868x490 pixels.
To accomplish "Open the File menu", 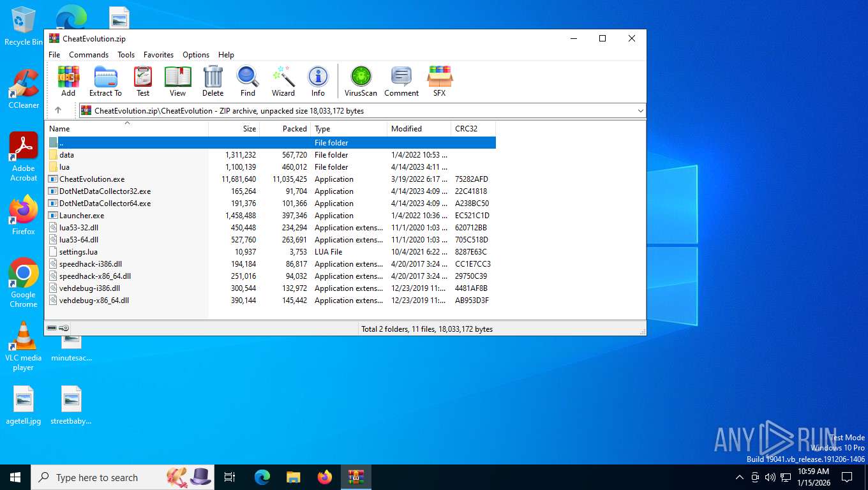I will tap(54, 55).
